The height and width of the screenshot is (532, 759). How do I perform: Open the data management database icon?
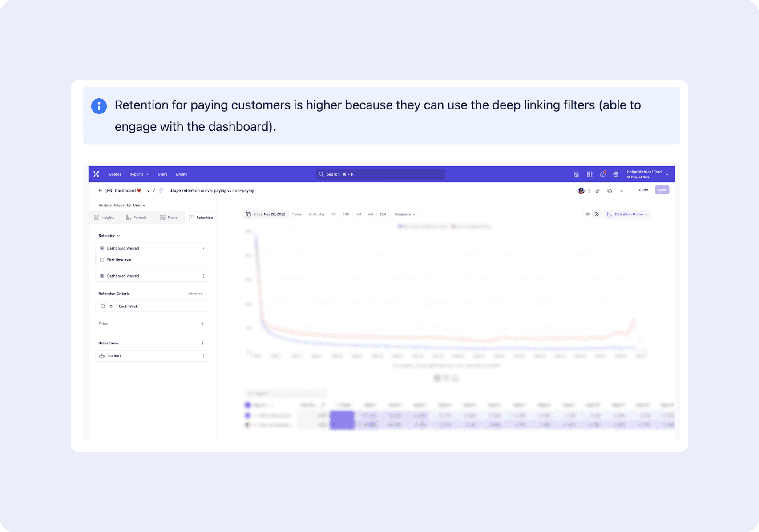[x=577, y=174]
